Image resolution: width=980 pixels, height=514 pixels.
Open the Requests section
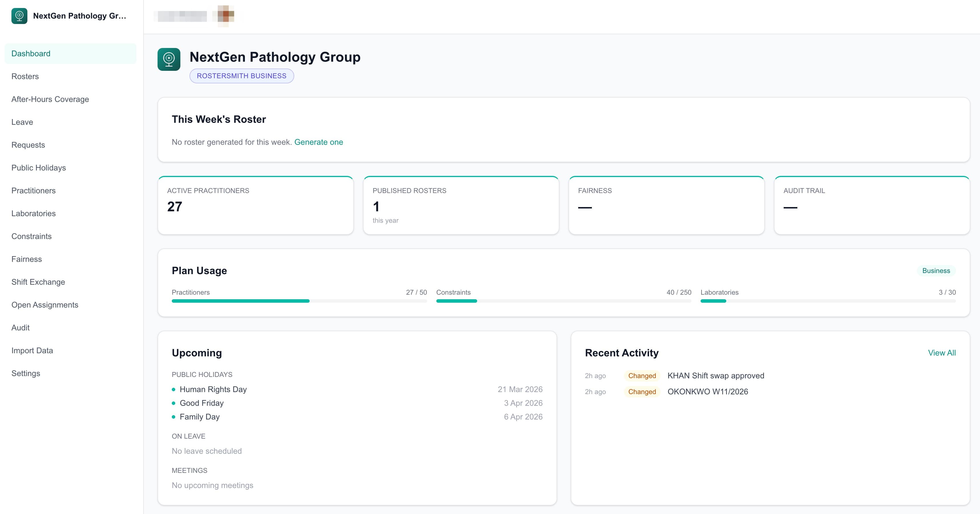pos(28,145)
